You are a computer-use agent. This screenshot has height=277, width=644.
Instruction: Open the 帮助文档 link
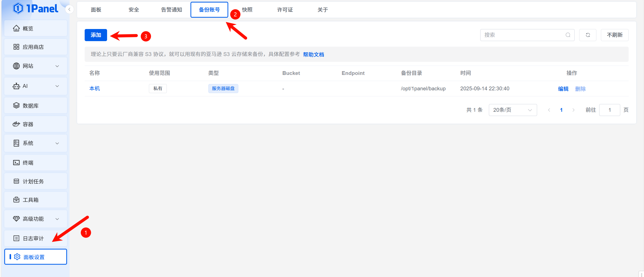[x=313, y=54]
